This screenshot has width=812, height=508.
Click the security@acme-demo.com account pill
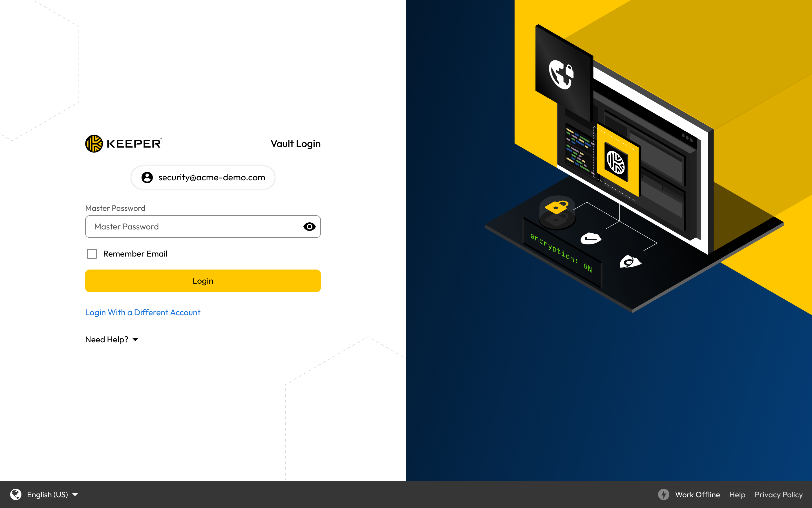203,178
